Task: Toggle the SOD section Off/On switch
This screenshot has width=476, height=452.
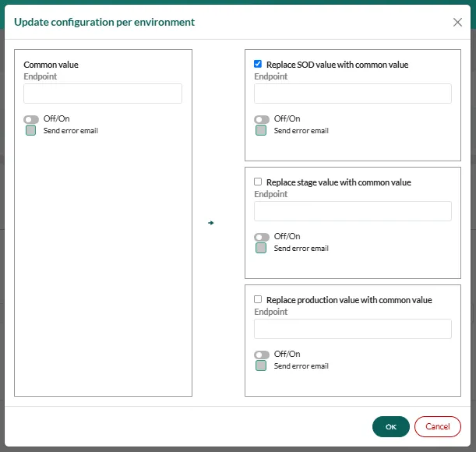Action: (x=262, y=119)
